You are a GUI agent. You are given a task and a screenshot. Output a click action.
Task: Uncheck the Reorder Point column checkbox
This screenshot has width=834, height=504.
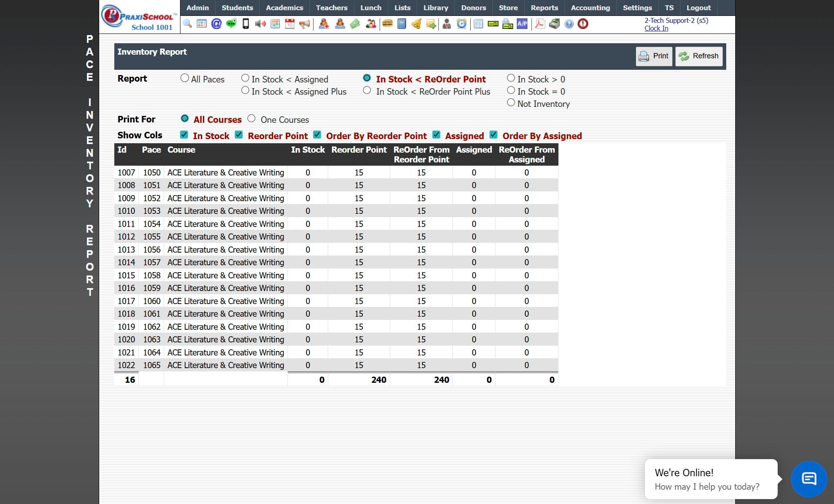point(239,135)
